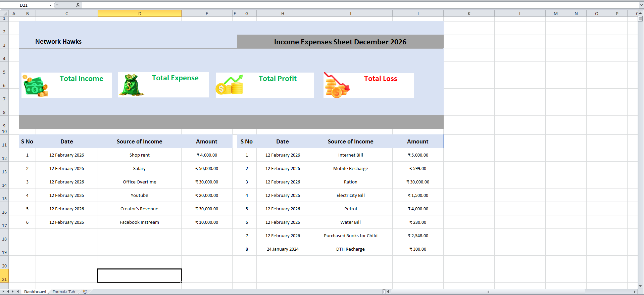This screenshot has width=644, height=295.
Task: Click the Select All corner button
Action: [x=4, y=13]
